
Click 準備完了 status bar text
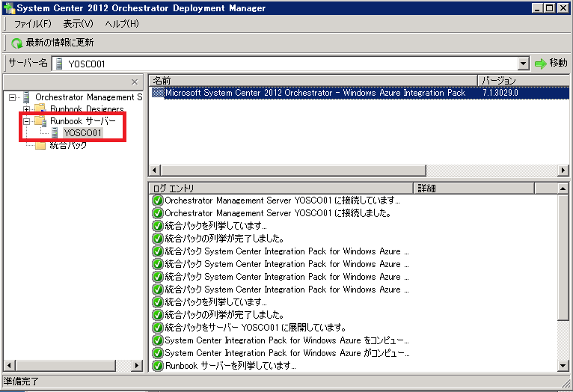(x=20, y=382)
